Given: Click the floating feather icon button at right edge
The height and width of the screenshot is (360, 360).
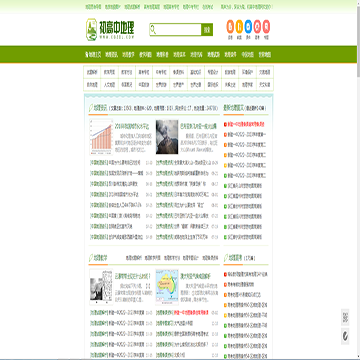Looking at the screenshot, I should coord(345,336).
